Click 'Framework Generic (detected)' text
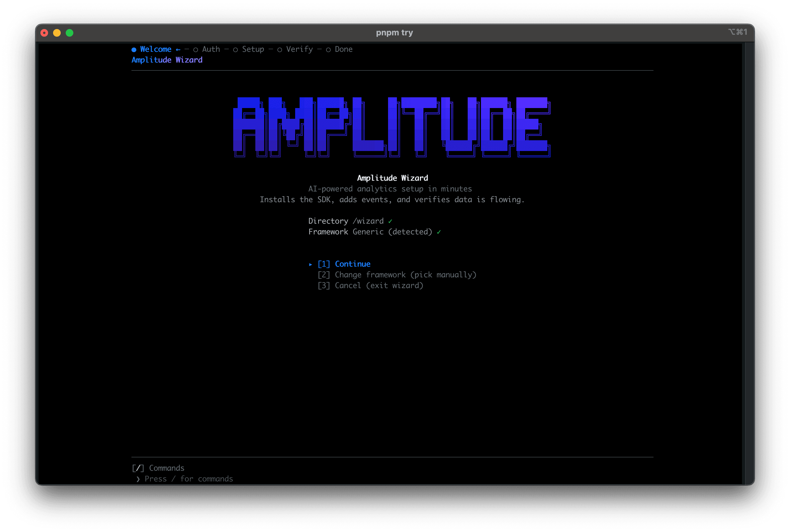This screenshot has height=532, width=790. (x=370, y=232)
